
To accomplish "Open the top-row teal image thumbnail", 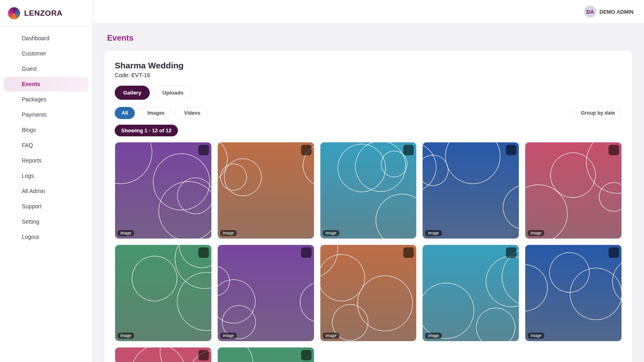I will coord(368,190).
